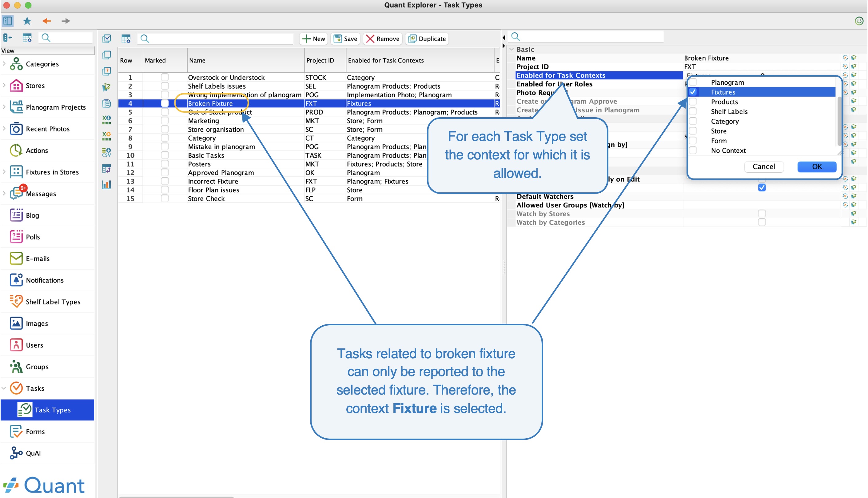Click the properties panel search field
The image size is (868, 498).
pos(587,37)
